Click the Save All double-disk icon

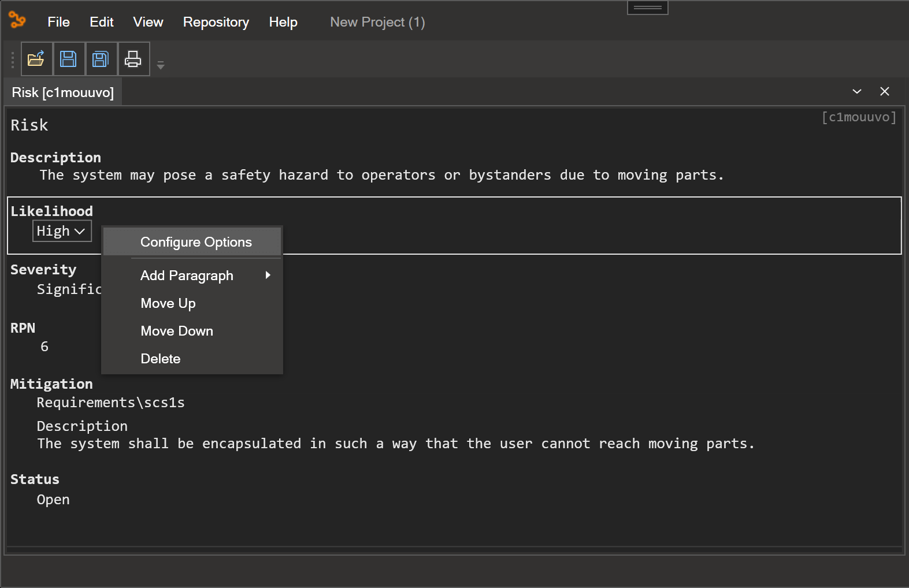click(101, 59)
